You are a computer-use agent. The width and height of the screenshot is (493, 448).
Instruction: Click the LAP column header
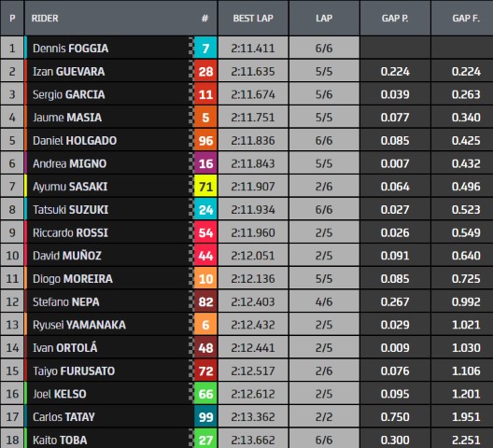pos(324,18)
